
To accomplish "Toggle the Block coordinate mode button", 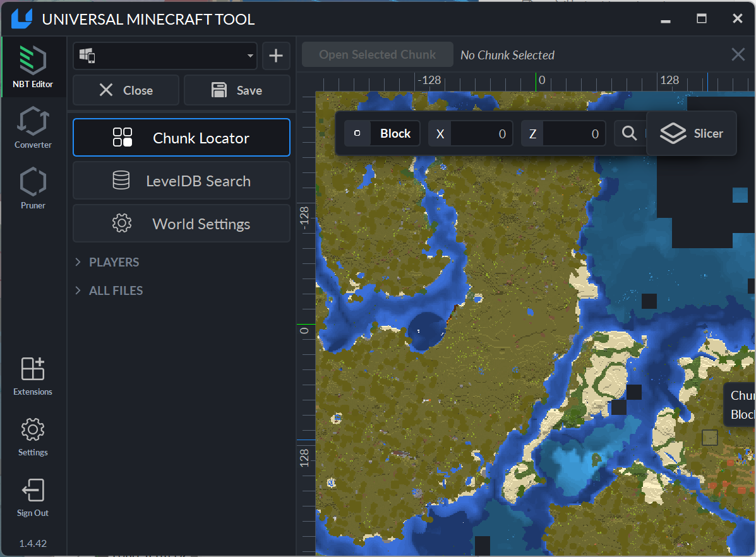I will pos(382,134).
